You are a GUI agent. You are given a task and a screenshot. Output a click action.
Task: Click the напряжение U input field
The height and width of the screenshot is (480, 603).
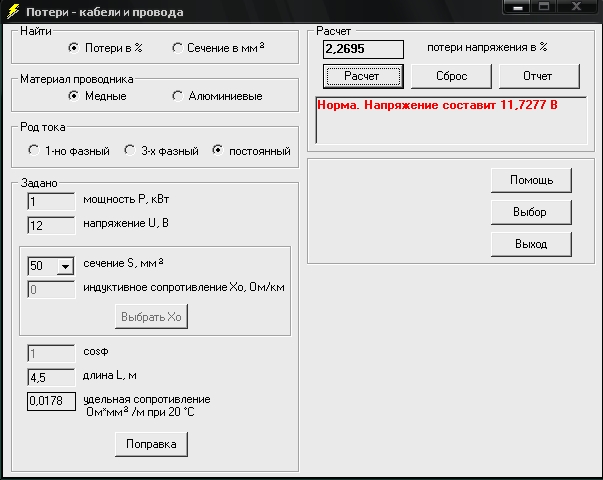click(x=52, y=226)
